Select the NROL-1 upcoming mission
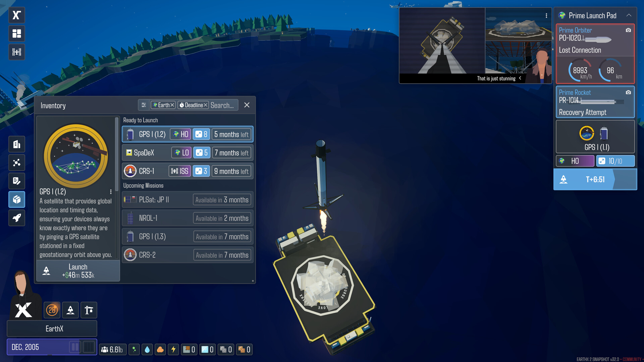 [187, 218]
